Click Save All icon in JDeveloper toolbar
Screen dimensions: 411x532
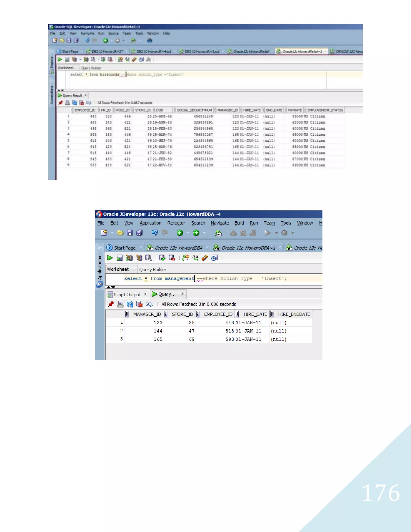coord(139,233)
